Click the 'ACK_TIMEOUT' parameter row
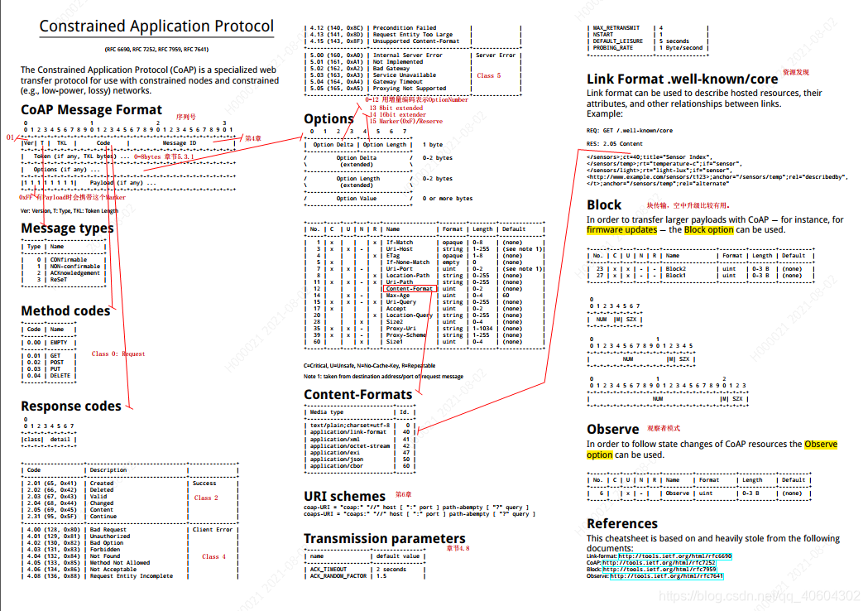Image resolution: width=868 pixels, height=611 pixels. click(366, 570)
